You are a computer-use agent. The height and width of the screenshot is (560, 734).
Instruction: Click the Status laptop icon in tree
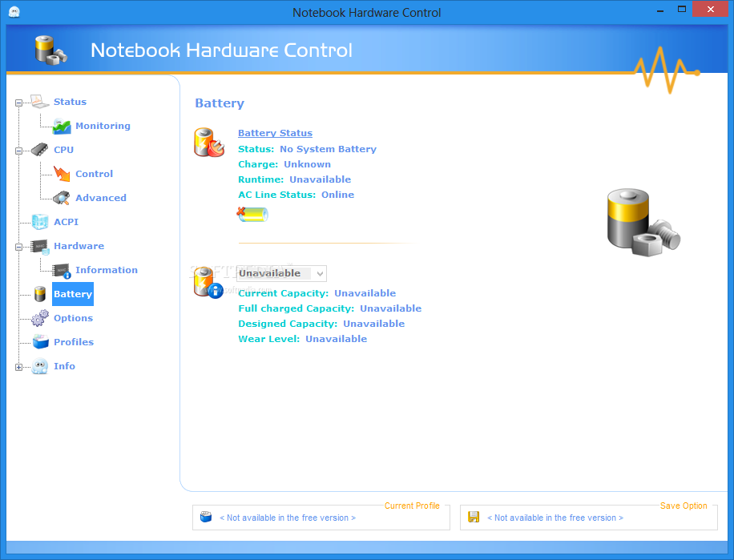(40, 101)
